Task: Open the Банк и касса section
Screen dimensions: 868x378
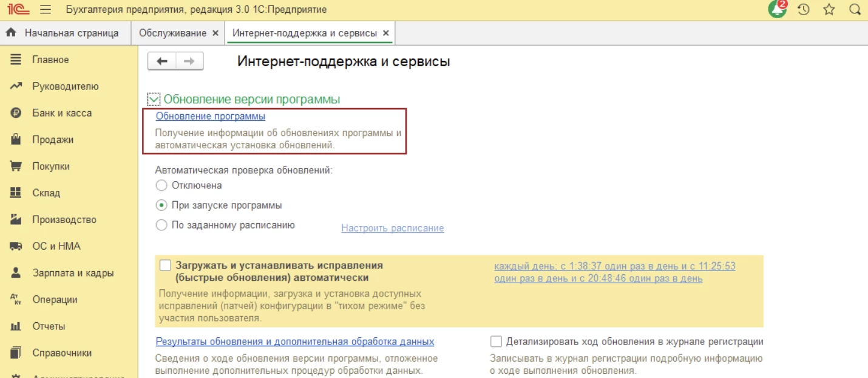Action: tap(62, 113)
